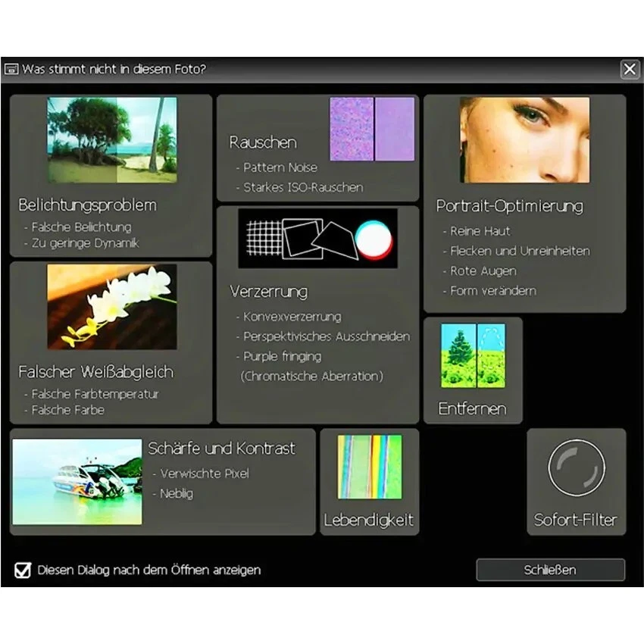Correct Falsche Farbtemperatur

tap(91, 394)
